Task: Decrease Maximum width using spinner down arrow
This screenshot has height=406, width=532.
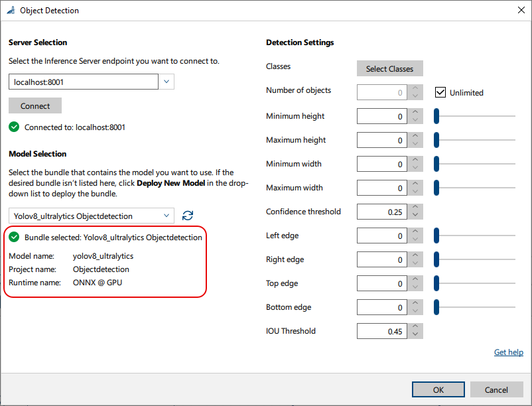Action: click(415, 192)
